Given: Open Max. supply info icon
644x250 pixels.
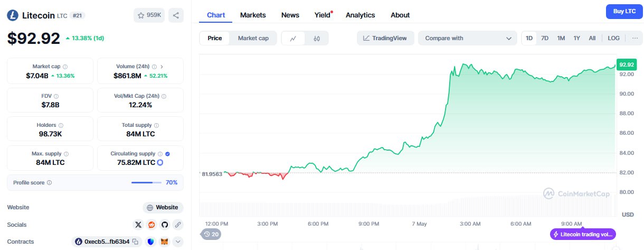Looking at the screenshot, I should coord(65,154).
